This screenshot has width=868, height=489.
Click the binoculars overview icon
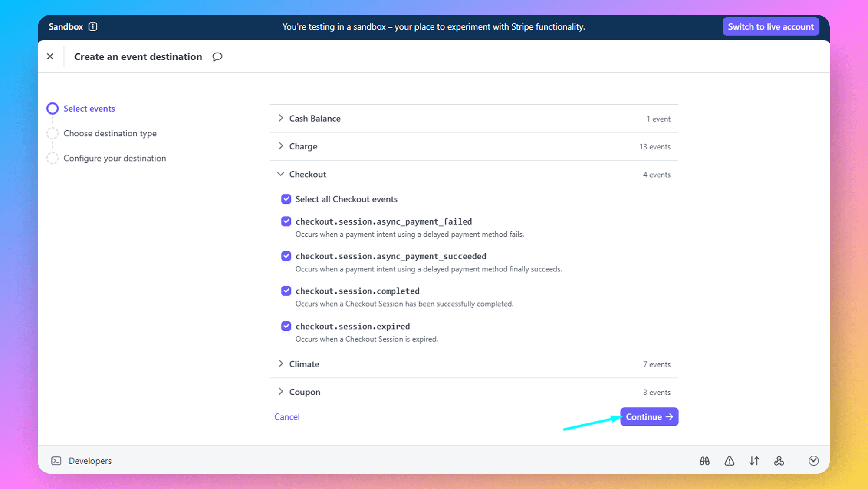click(704, 461)
